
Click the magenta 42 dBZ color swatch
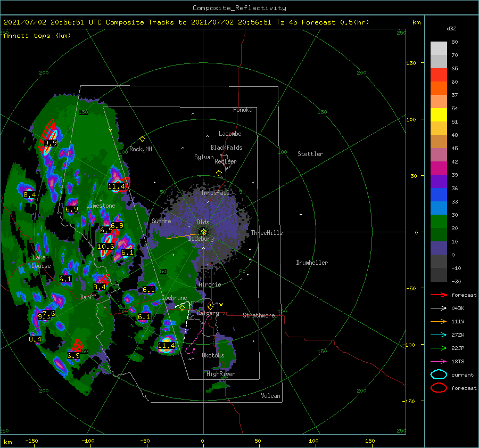(439, 168)
